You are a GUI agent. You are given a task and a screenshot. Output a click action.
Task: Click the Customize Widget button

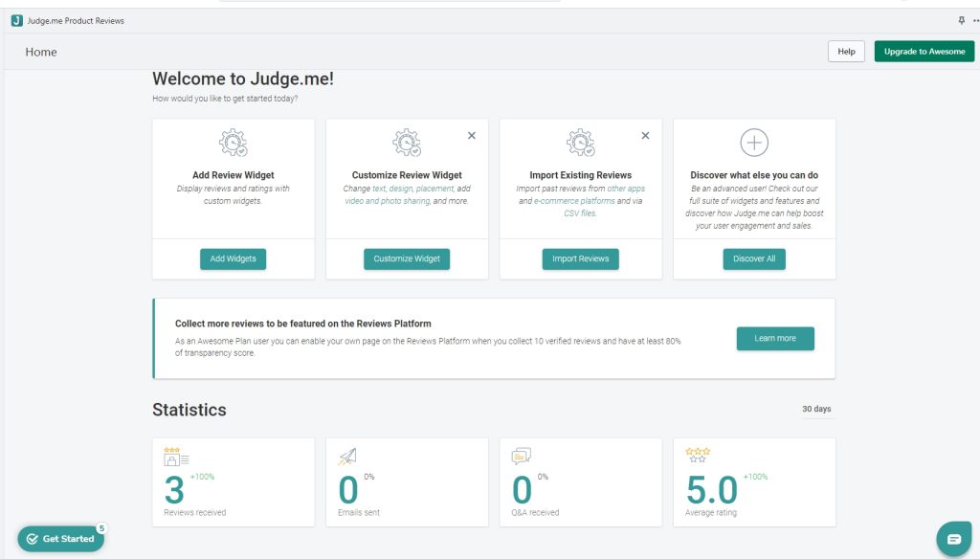(x=407, y=258)
